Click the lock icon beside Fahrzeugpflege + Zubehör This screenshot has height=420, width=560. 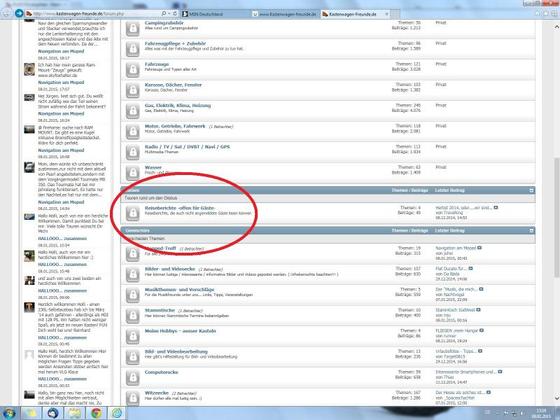pos(133,49)
